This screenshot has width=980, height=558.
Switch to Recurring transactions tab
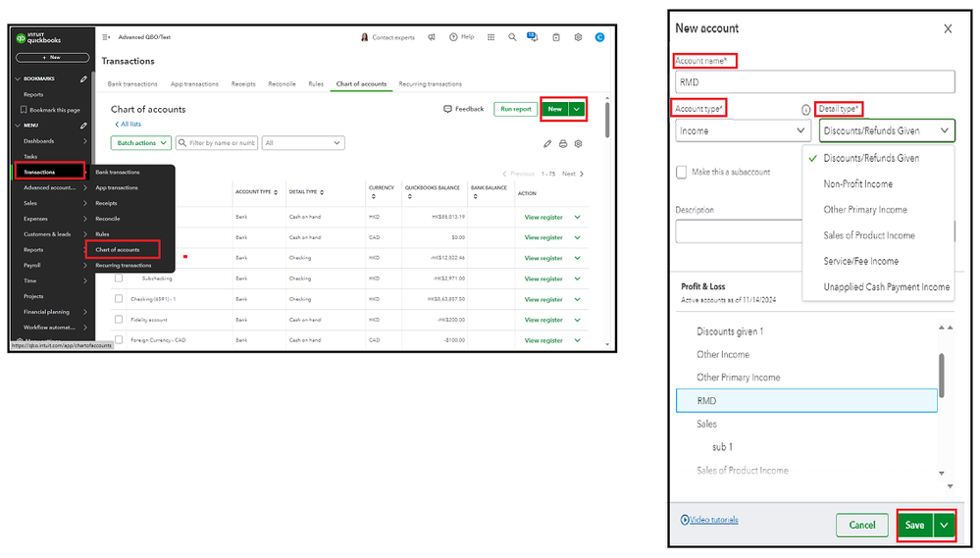[430, 83]
